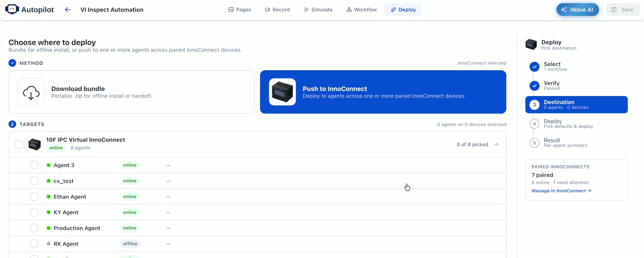The width and height of the screenshot is (644, 258).
Task: Select the cx_test checkbox
Action: 34,181
